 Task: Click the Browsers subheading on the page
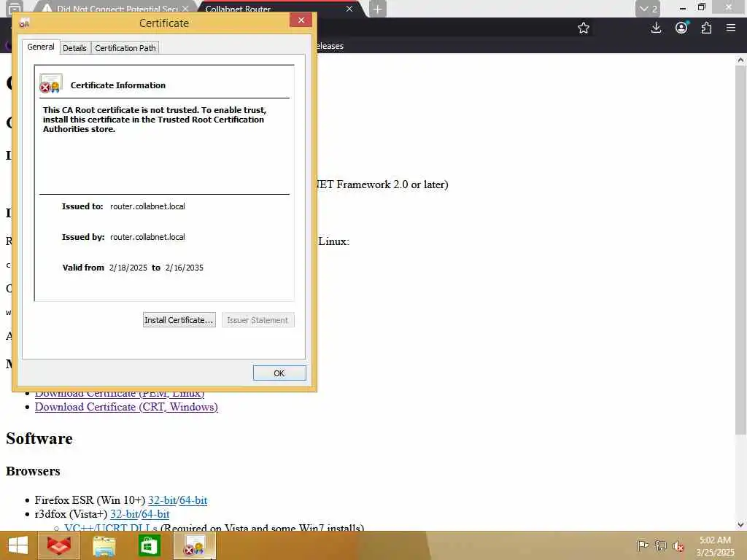click(33, 471)
